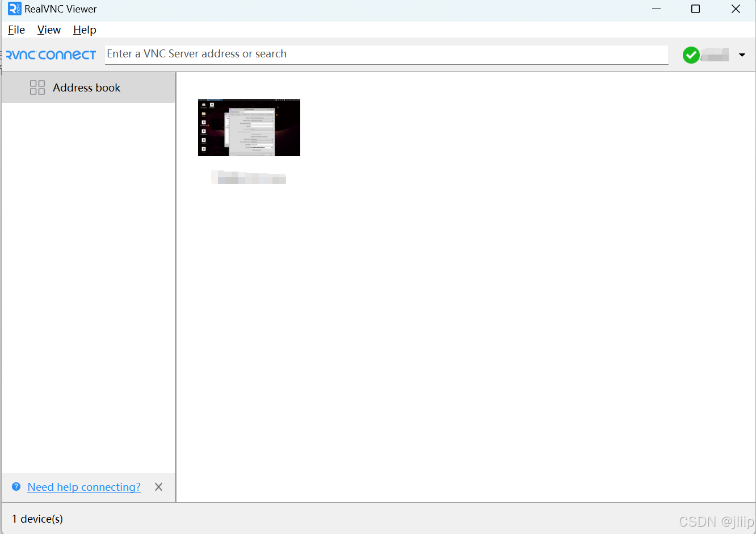Maximize the RealVNC Viewer window

(x=695, y=9)
